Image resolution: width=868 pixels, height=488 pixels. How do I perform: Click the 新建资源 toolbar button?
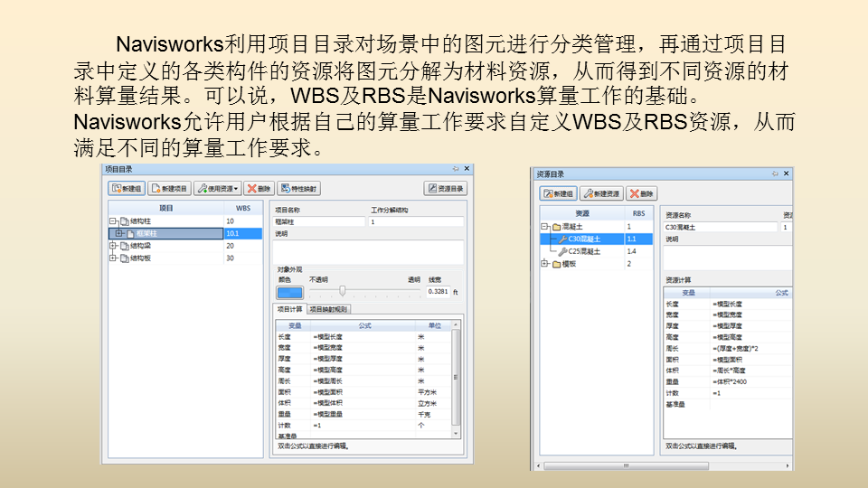pos(602,193)
